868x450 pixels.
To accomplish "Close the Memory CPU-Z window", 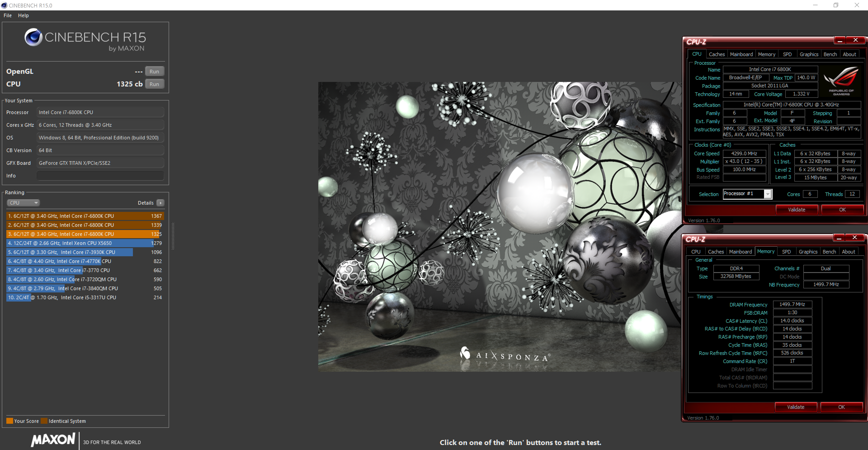I will (854, 237).
